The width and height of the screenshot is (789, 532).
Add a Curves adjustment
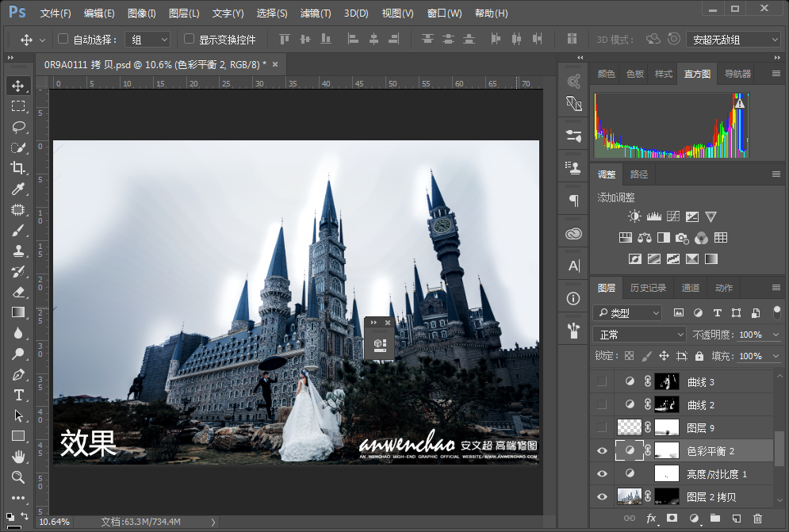click(x=672, y=216)
